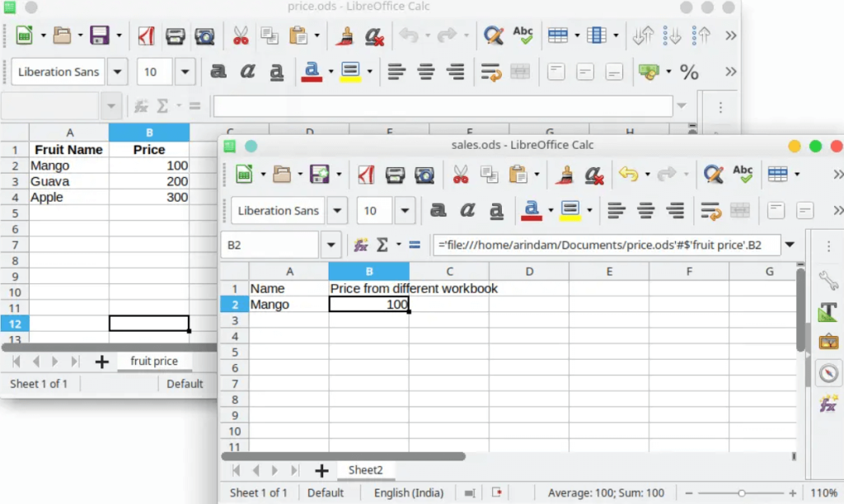Open the Liberation Sans font name dropdown
Screen dimensions: 844x504
(x=336, y=210)
